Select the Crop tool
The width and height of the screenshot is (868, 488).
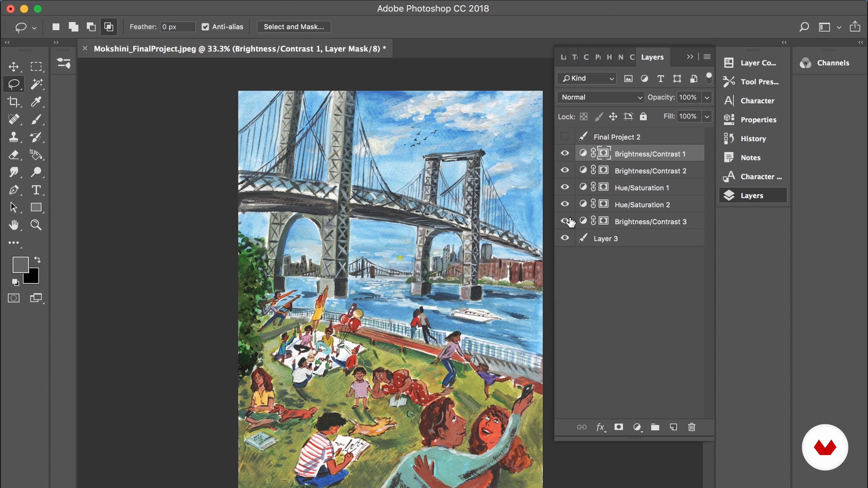click(14, 101)
